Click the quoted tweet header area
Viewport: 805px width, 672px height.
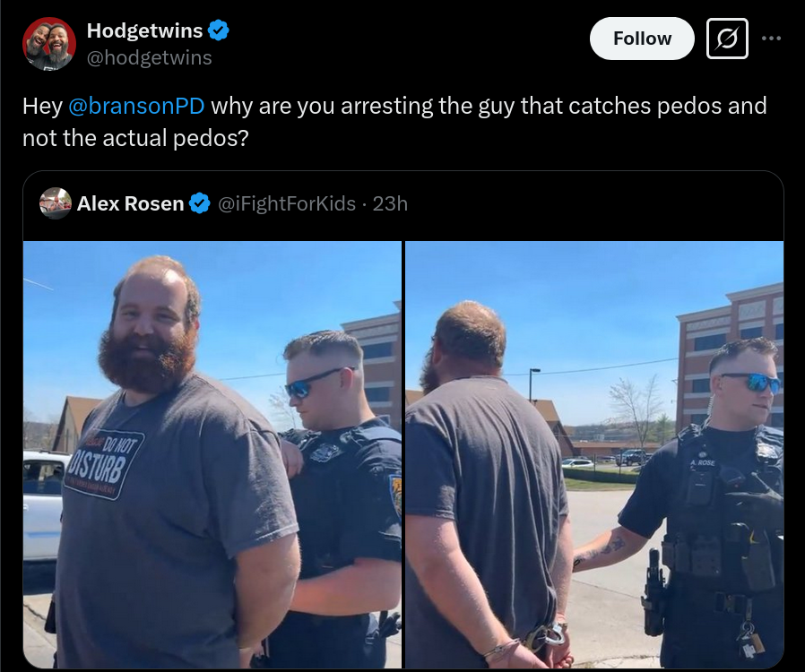tap(403, 205)
